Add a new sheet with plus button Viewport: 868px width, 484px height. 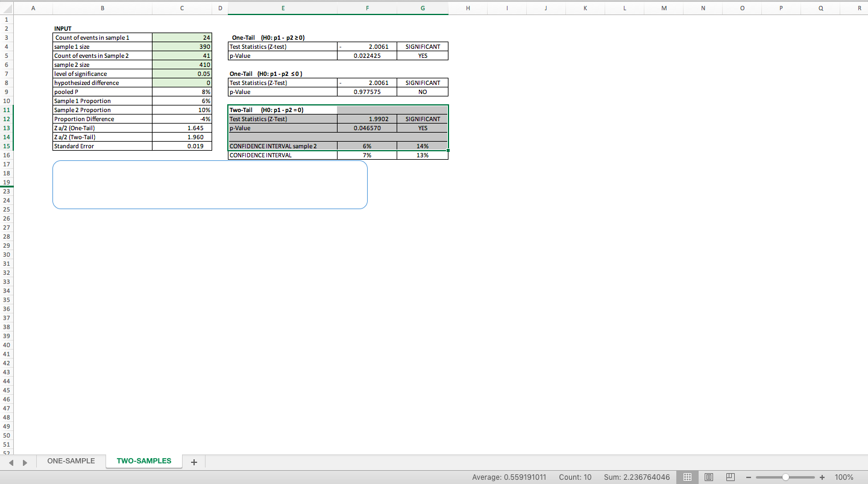tap(193, 462)
